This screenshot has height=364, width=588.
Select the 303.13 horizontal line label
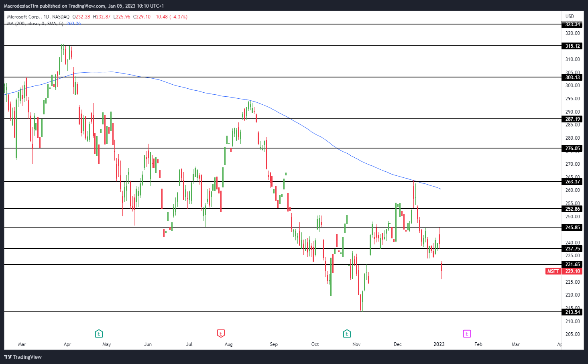click(x=572, y=77)
